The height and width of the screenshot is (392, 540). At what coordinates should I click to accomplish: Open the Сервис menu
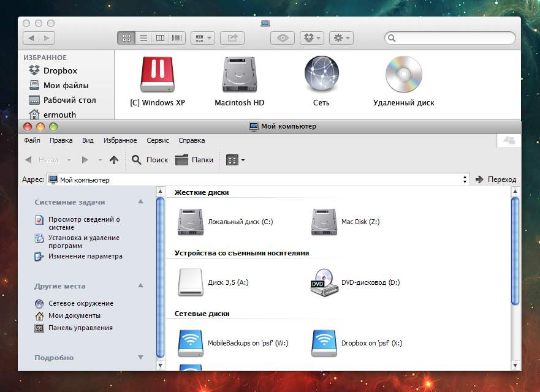(x=158, y=140)
